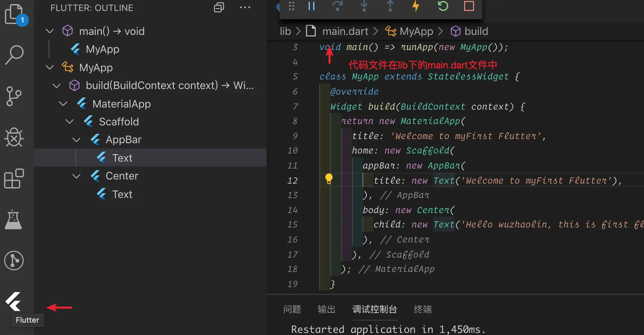
Task: Trigger hot reload lightning bolt
Action: [x=416, y=6]
